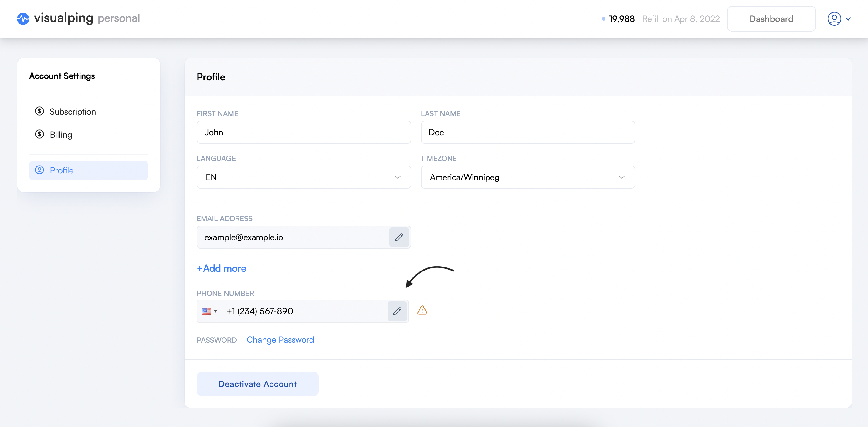Open the user account avatar menu

[834, 19]
